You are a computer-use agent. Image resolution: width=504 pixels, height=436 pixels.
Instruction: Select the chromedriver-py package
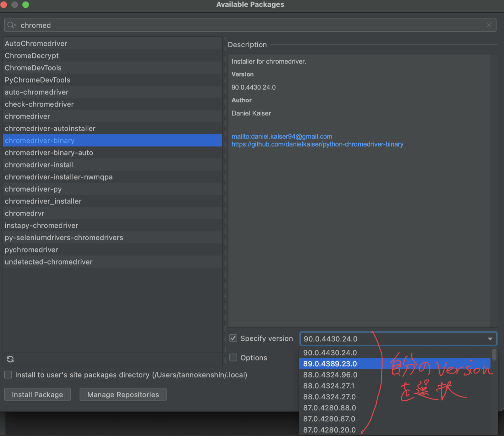click(112, 189)
